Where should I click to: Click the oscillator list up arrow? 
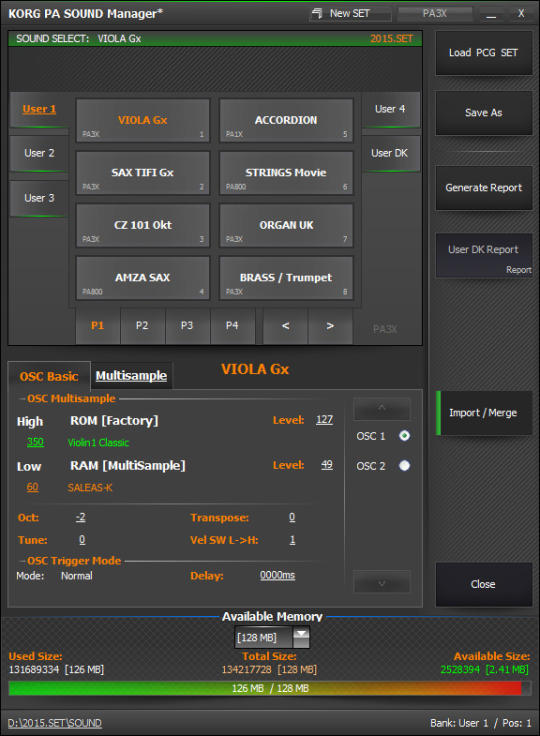point(382,408)
